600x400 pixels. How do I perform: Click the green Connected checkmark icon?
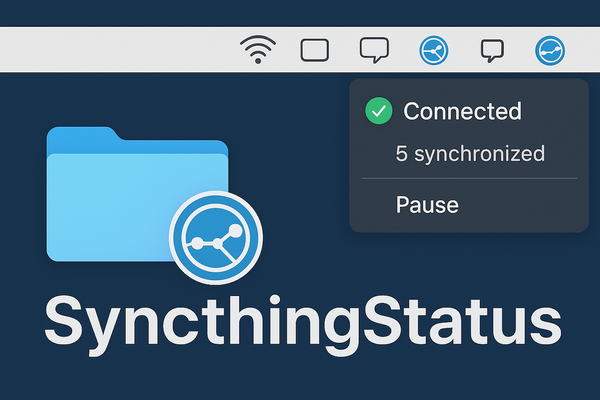[378, 111]
